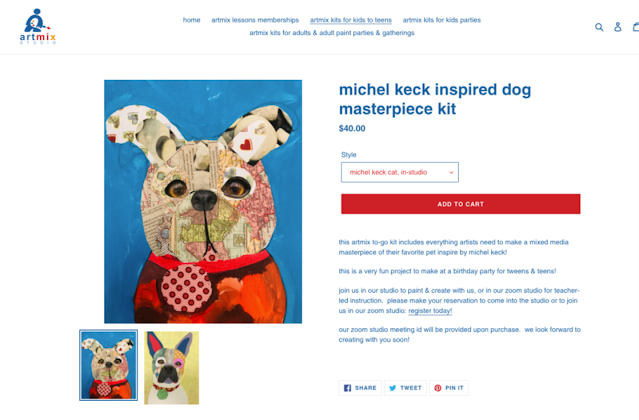This screenshot has height=420, width=639.
Task: Open artmix lessons memberships menu item
Action: pos(255,20)
